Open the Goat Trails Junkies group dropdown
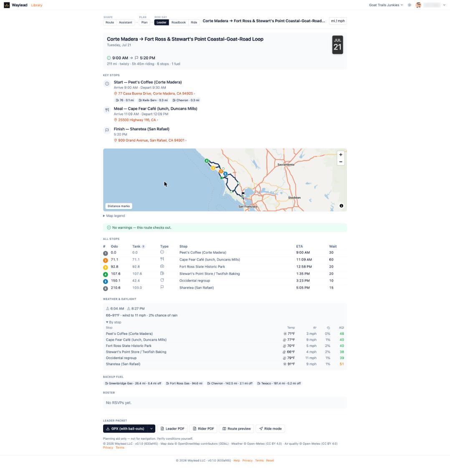Screen dimensions: 450x476 386,5
